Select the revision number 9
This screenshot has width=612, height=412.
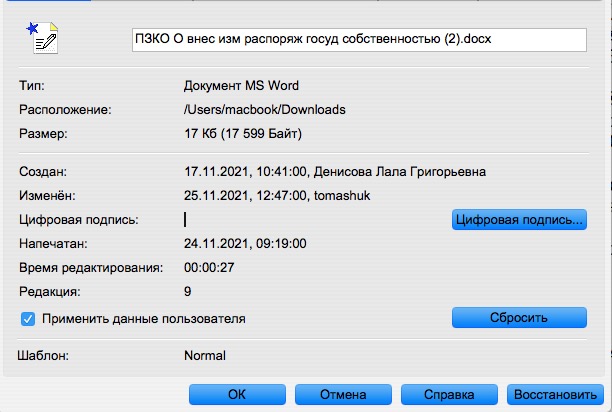188,291
